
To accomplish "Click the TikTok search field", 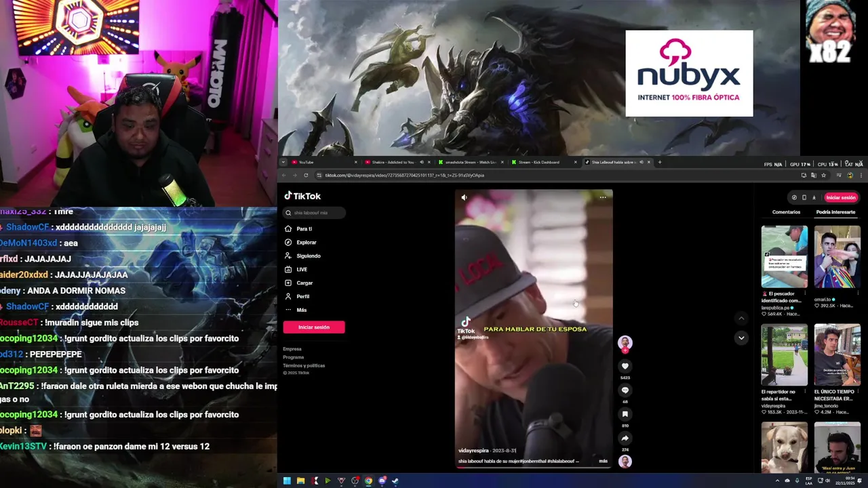I will point(314,213).
